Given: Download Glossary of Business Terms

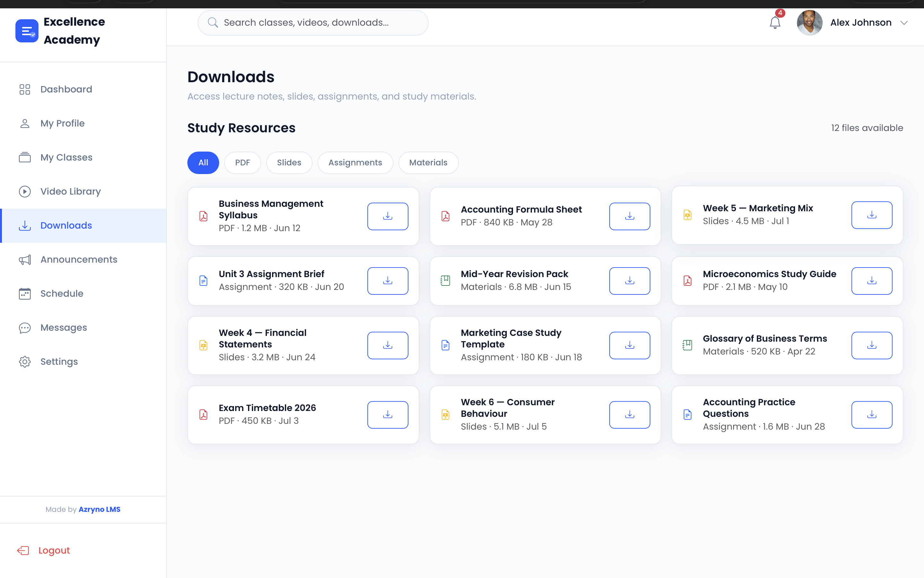Looking at the screenshot, I should click(x=872, y=345).
